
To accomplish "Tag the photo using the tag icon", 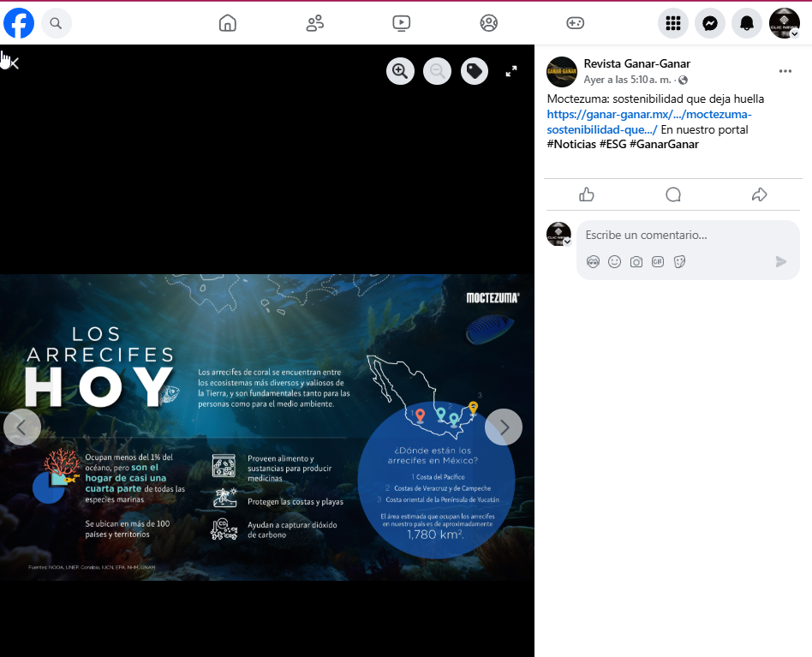I will [x=475, y=71].
